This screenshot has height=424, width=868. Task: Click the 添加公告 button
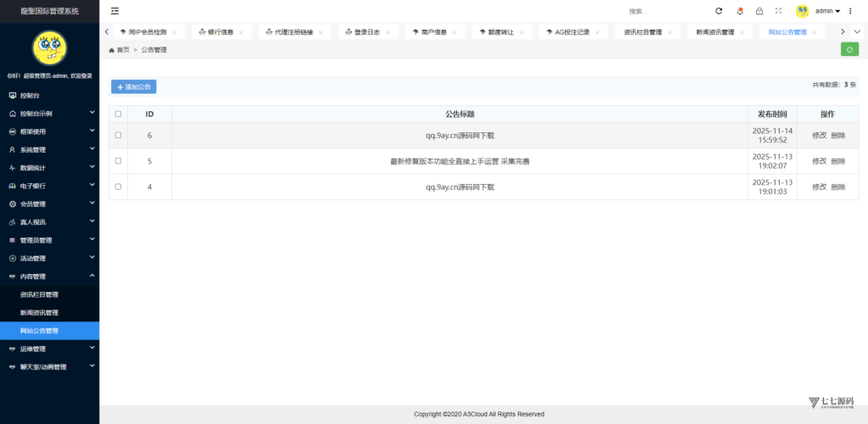click(x=134, y=86)
